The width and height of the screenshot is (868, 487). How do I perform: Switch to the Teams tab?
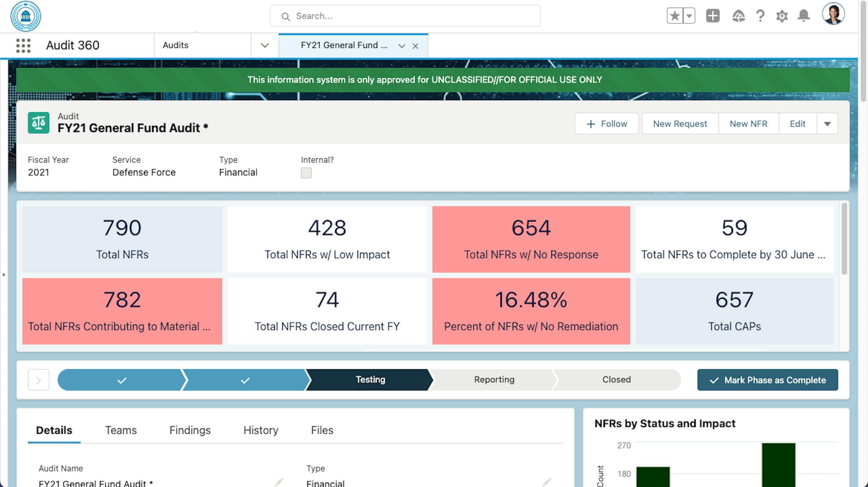pyautogui.click(x=121, y=430)
